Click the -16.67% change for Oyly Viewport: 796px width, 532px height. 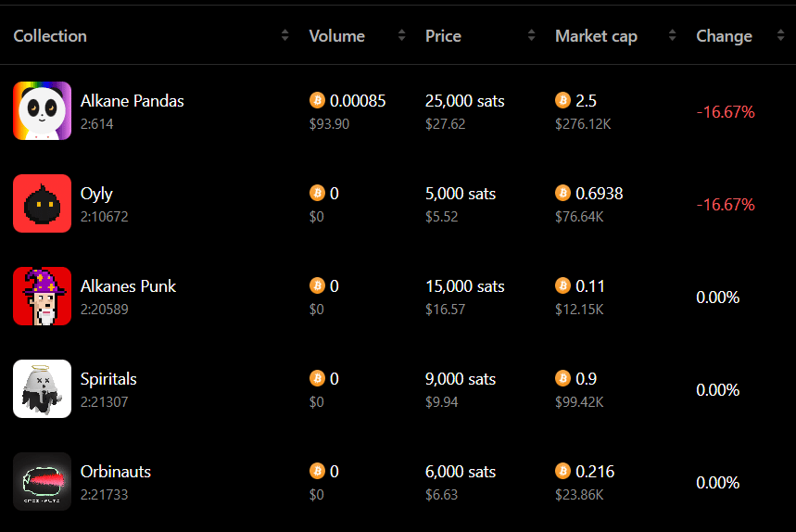point(726,205)
